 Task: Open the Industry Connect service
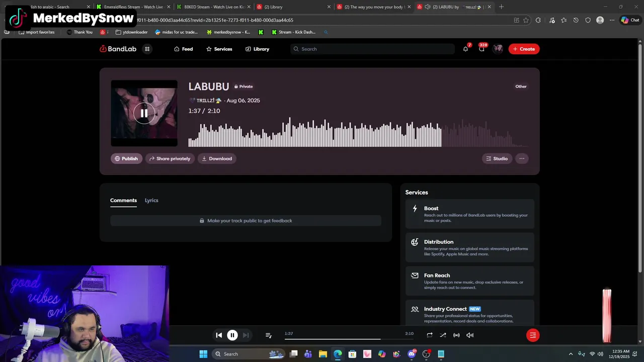coord(469,313)
